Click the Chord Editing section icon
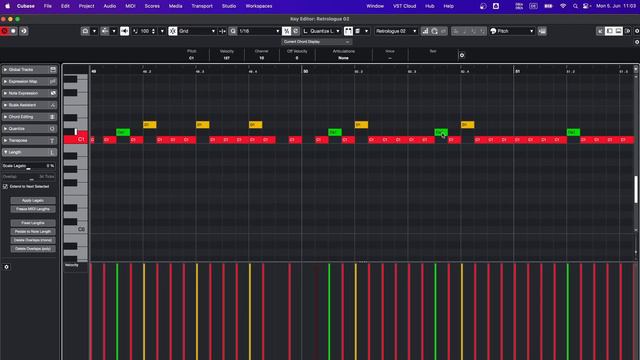 [53, 117]
